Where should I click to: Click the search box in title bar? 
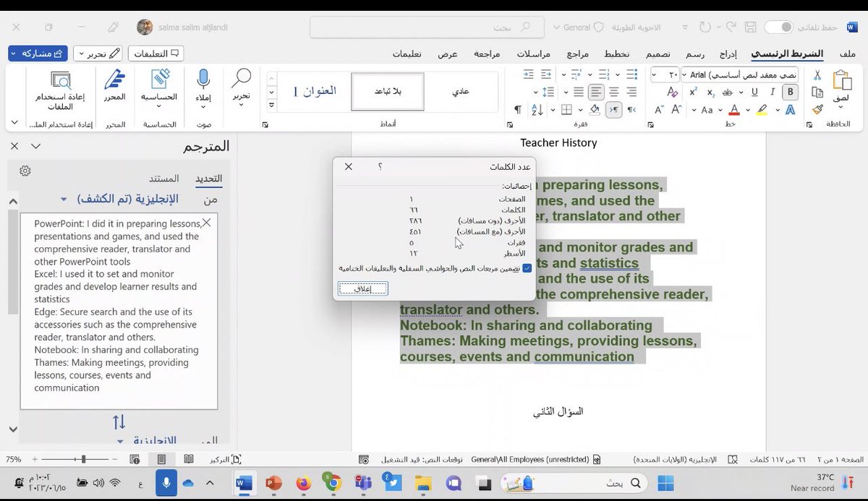pyautogui.click(x=427, y=27)
